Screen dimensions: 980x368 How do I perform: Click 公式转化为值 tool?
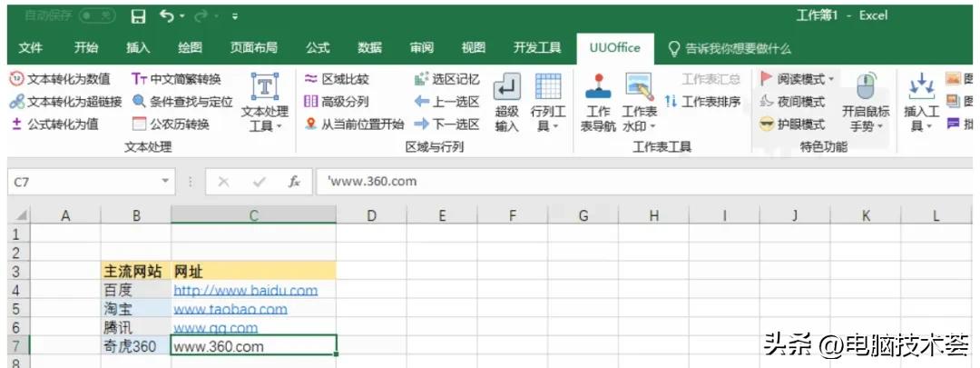point(54,124)
